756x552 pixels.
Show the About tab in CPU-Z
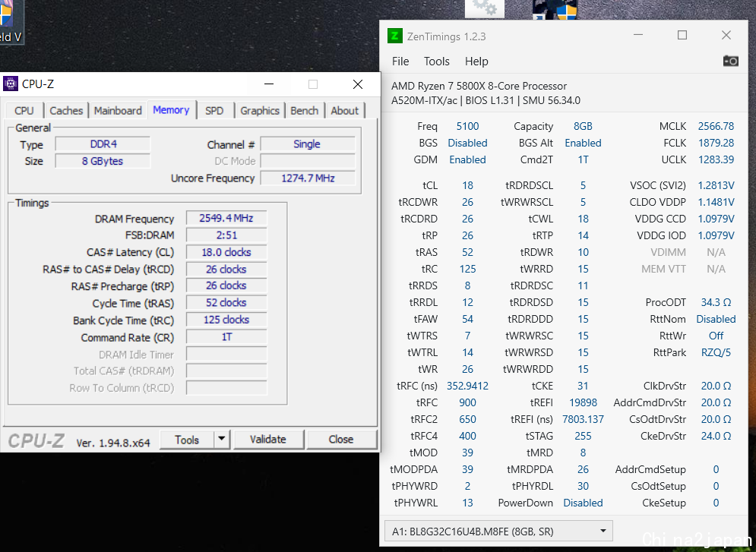[344, 111]
